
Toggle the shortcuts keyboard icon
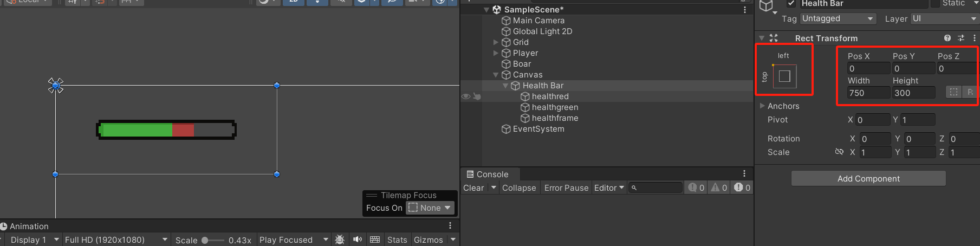click(x=375, y=239)
